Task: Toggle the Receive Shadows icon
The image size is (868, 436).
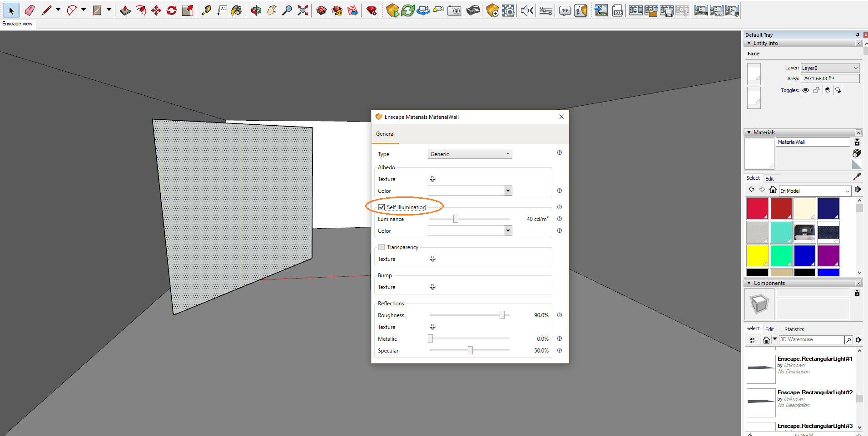Action: click(827, 90)
